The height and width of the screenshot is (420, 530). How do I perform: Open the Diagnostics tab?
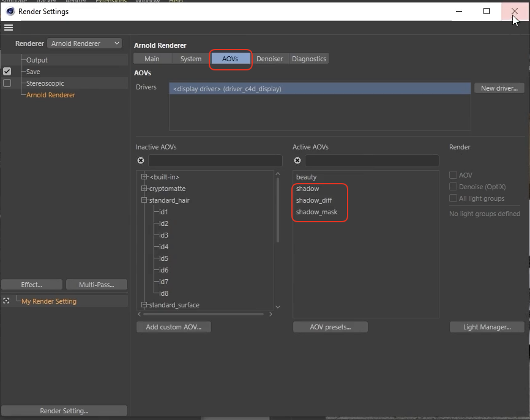[309, 59]
